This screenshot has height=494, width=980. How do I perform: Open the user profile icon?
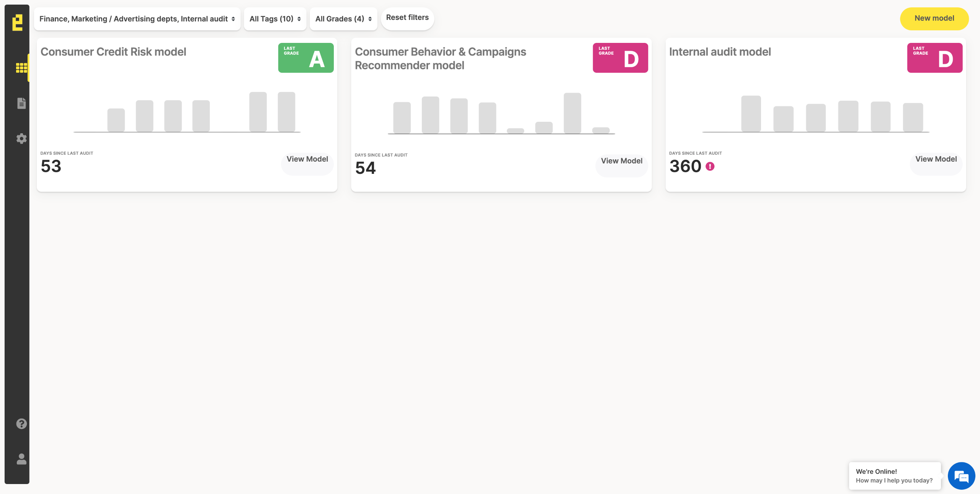pos(21,459)
